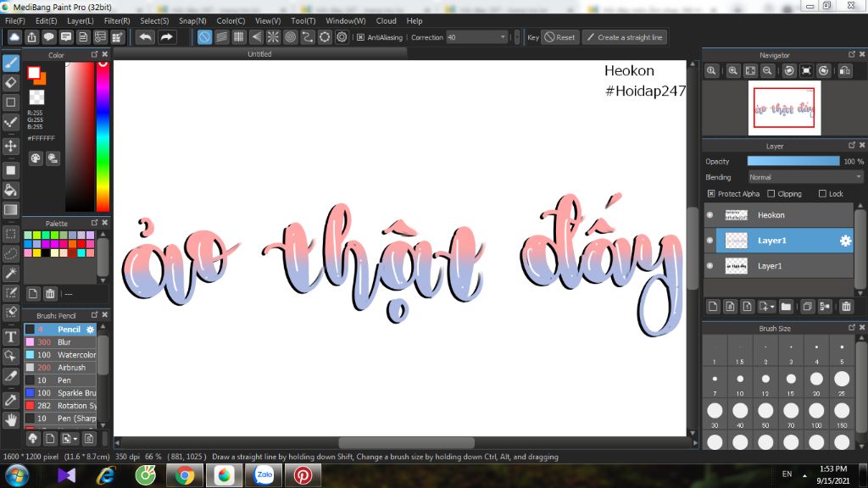Image resolution: width=868 pixels, height=488 pixels.
Task: Select the Gradient tool
Action: point(10,210)
